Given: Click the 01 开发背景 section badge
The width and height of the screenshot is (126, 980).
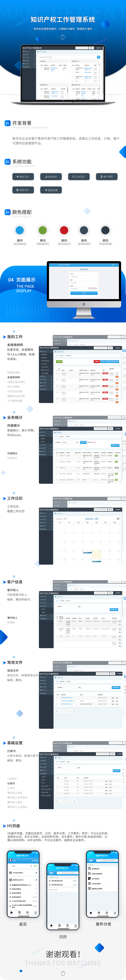Looking at the screenshot, I should (x=7, y=123).
